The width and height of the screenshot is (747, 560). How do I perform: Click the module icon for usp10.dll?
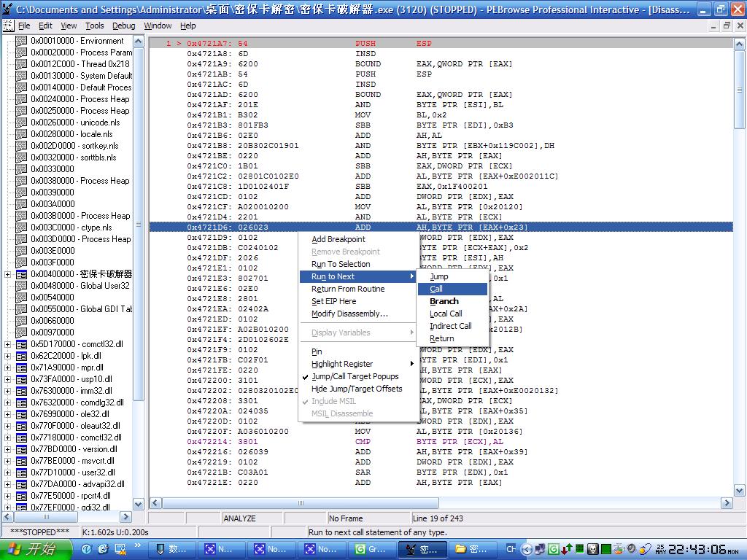(x=21, y=379)
